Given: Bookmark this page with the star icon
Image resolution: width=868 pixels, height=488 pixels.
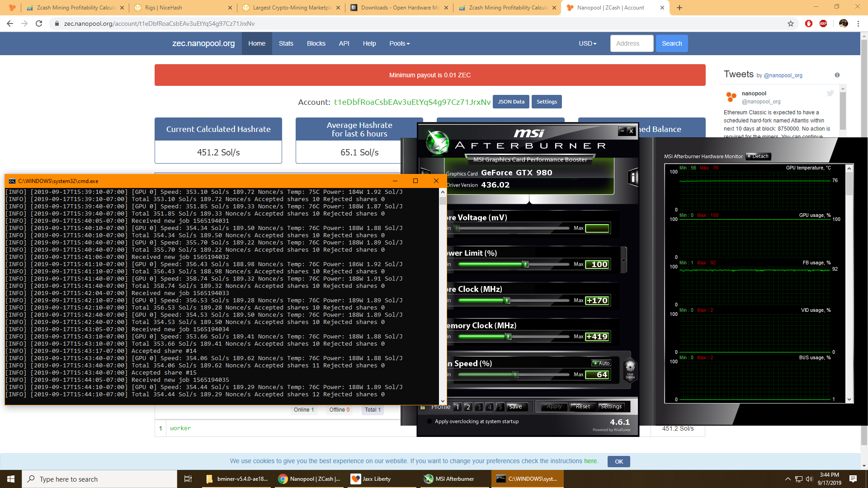Looking at the screenshot, I should coord(791,23).
